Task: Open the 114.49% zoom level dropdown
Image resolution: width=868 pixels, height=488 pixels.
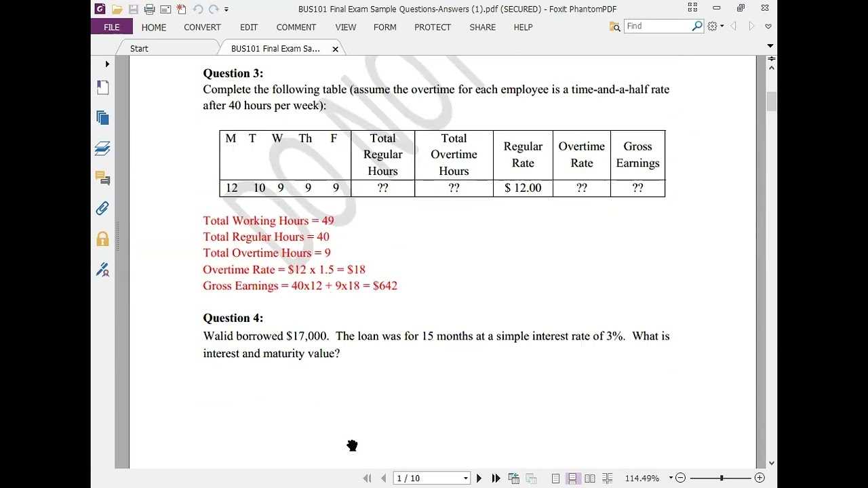Action: [x=671, y=478]
